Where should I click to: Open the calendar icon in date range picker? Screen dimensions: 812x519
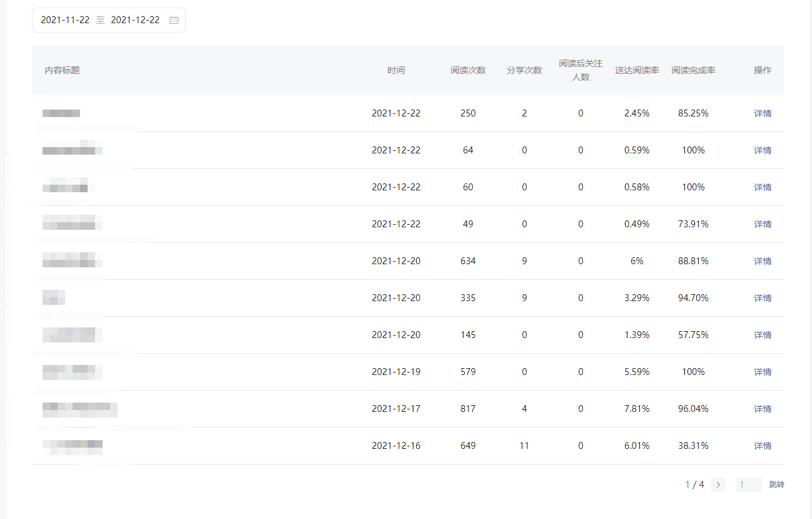click(174, 20)
